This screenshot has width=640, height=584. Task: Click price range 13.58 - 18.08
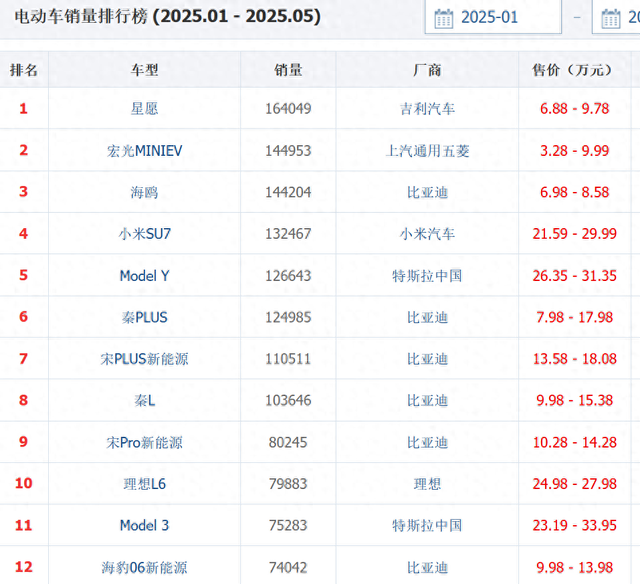coord(575,359)
